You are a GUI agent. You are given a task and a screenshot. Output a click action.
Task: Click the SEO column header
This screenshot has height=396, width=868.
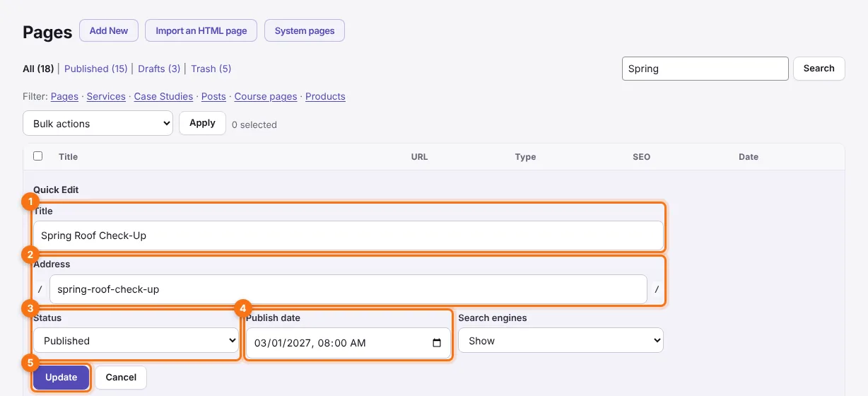[641, 157]
